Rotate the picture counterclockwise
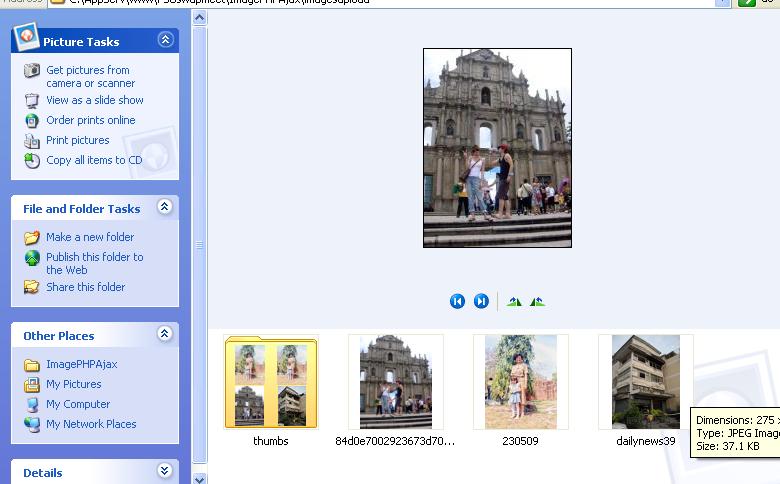Screen dimensions: 780x484 537,301
